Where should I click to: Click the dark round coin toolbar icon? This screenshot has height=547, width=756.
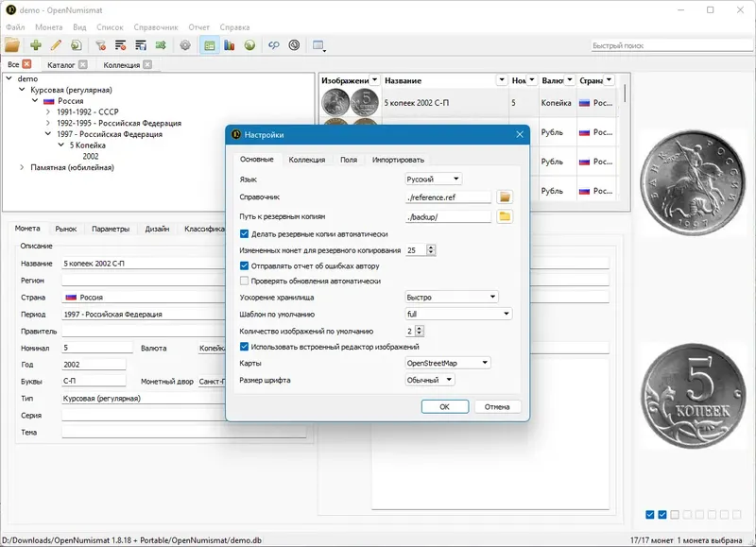point(294,45)
